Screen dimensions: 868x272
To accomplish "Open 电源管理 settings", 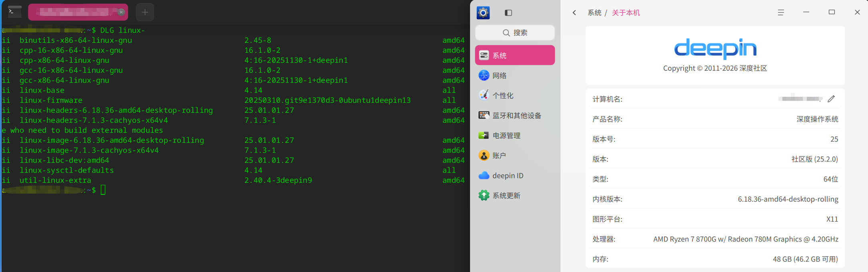I will click(515, 135).
